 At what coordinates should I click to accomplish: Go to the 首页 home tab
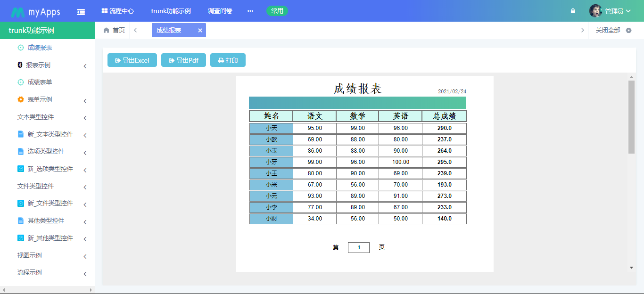(x=114, y=30)
